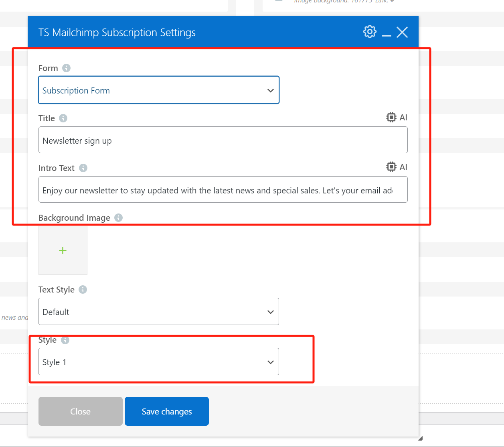Screen dimensions: 504x447
Task: Open the settings gear in the dialog header
Action: click(x=369, y=31)
